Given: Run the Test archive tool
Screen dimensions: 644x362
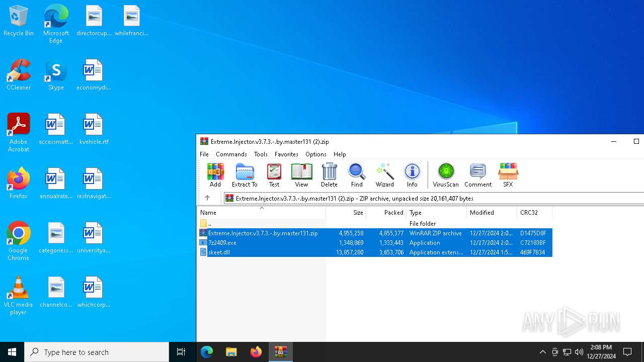Looking at the screenshot, I should click(x=274, y=175).
